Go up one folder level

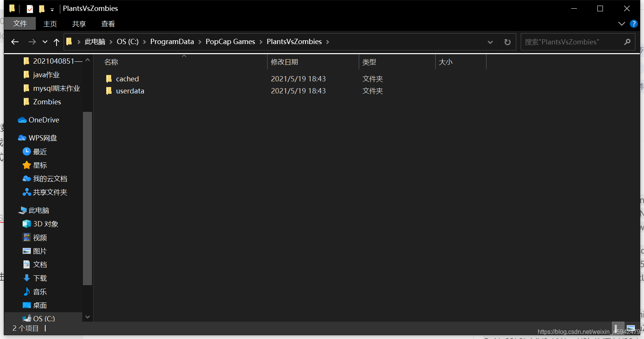57,42
